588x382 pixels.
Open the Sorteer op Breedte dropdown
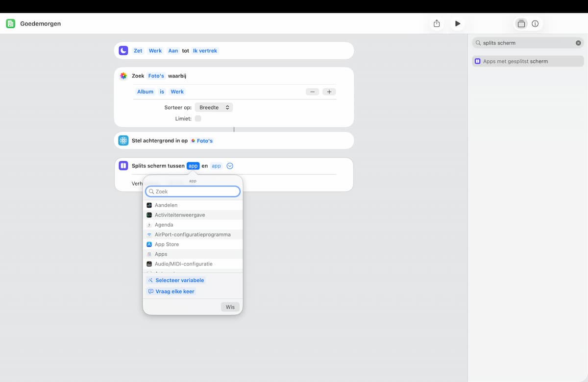214,107
